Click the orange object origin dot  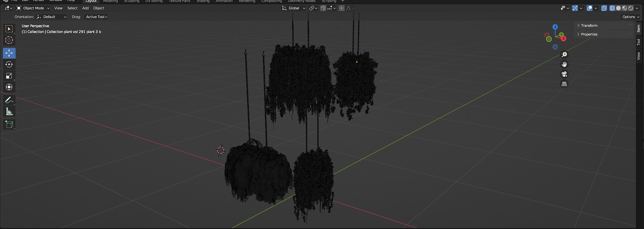(x=357, y=62)
